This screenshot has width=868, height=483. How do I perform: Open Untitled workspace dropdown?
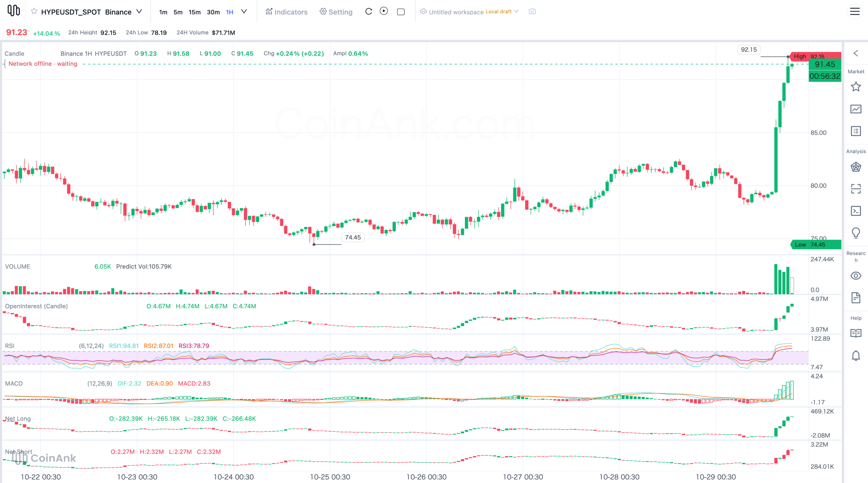[x=469, y=12]
